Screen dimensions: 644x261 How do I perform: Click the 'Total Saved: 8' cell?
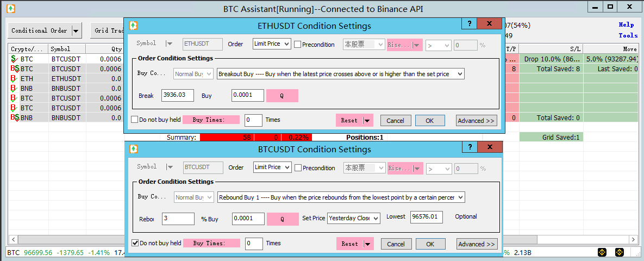tap(551, 69)
